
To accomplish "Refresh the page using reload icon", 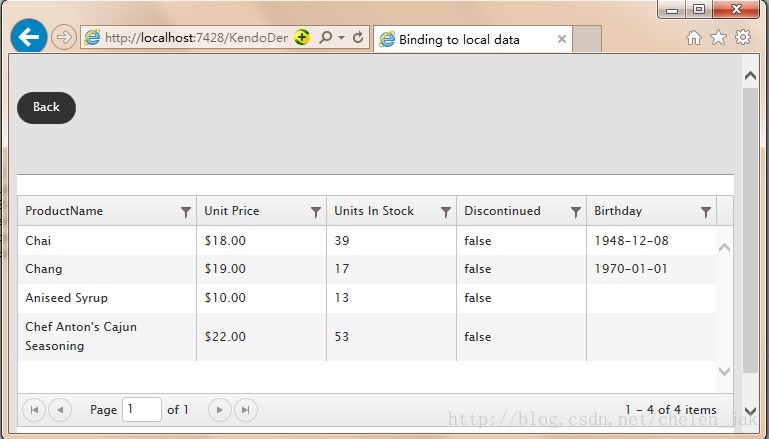I will [x=358, y=37].
